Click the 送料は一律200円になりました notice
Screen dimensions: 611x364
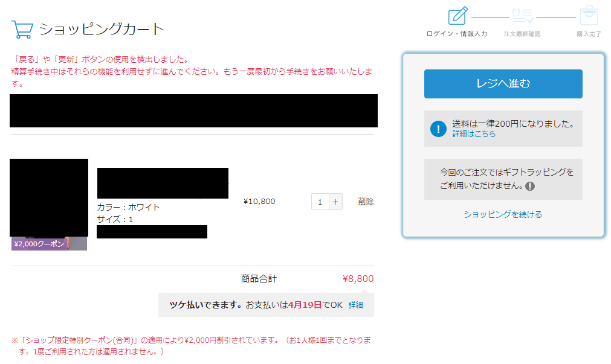click(x=513, y=124)
